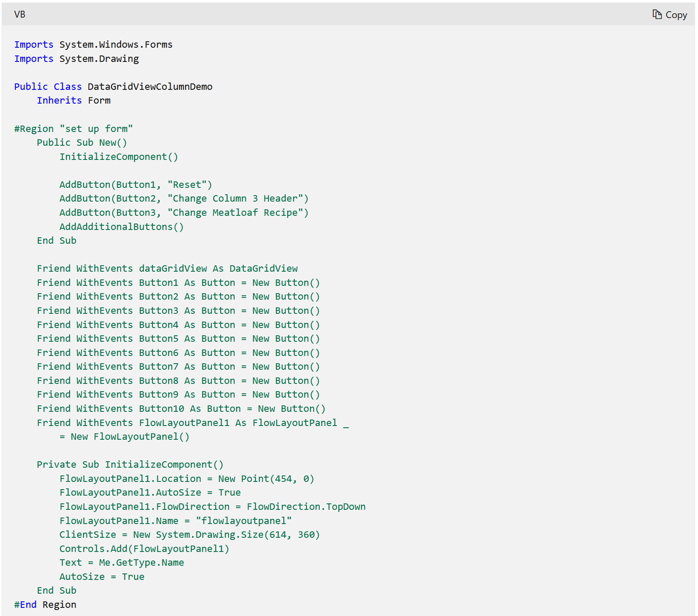The image size is (698, 616).
Task: Select the Change Column 3 Header string
Action: (238, 198)
